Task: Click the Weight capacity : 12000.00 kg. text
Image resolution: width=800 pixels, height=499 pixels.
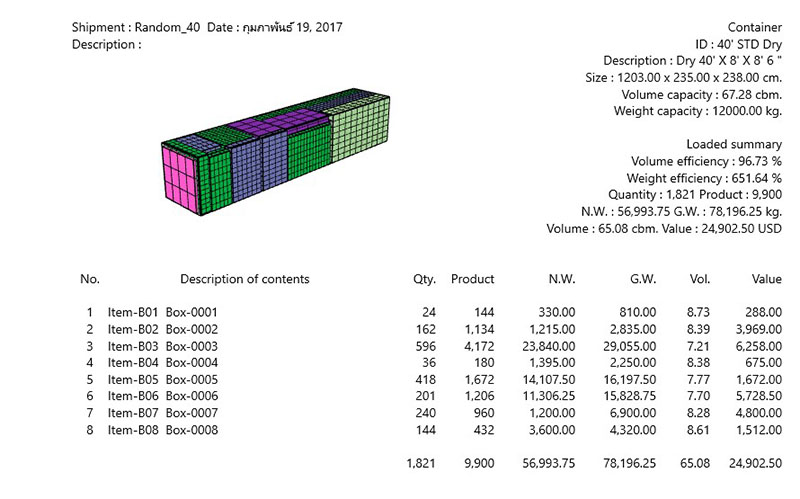Action: pos(697,111)
